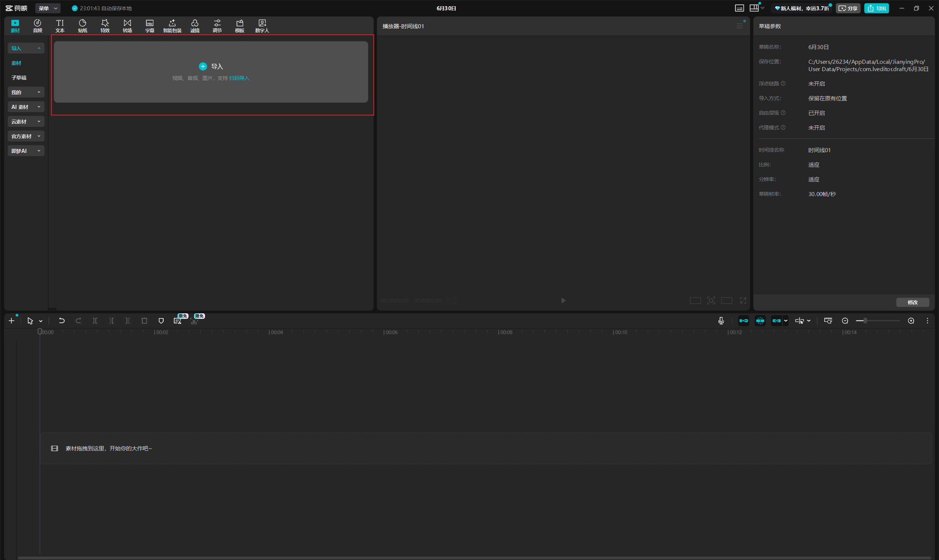Expand the 官方素材 sidebar section
The height and width of the screenshot is (560, 939).
pos(26,136)
